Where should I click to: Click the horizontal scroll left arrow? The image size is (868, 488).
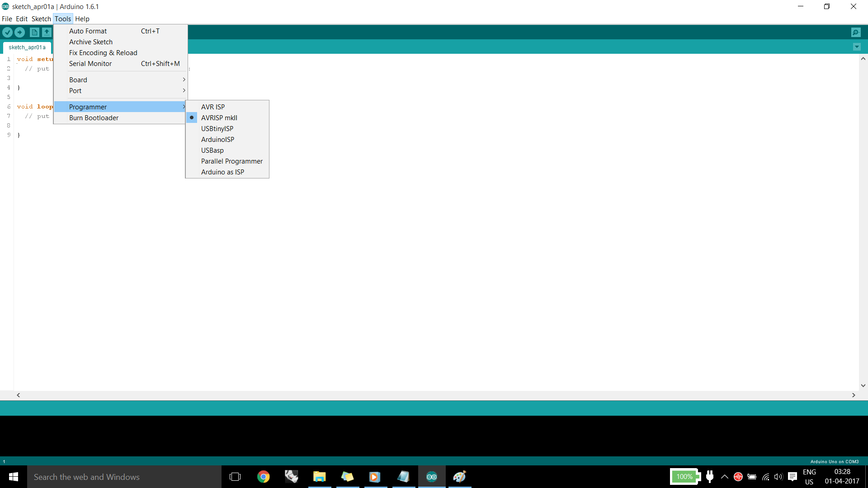pyautogui.click(x=18, y=395)
